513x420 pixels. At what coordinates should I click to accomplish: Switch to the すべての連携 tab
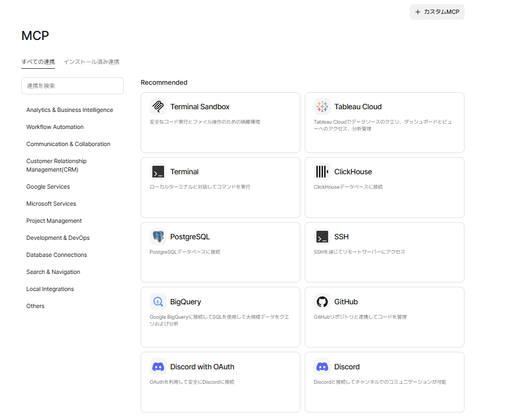click(x=38, y=62)
